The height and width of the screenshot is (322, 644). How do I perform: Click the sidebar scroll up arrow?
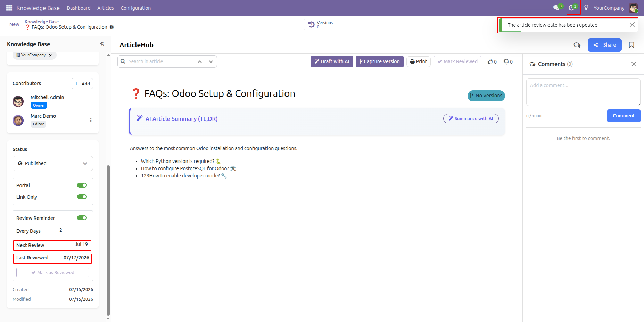click(108, 55)
